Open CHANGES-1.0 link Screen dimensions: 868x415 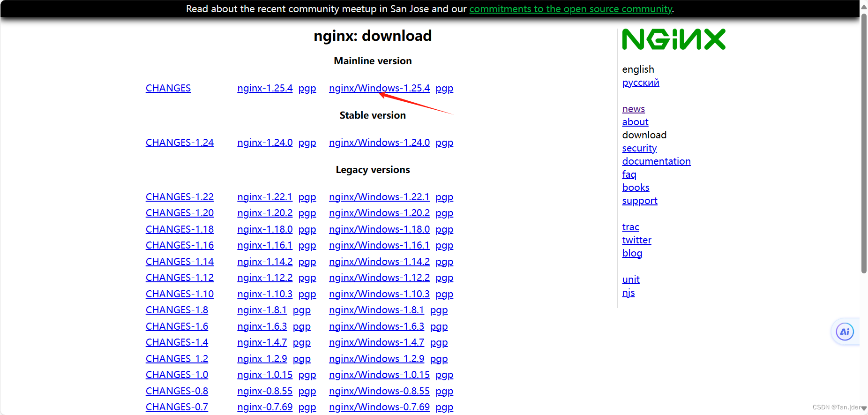tap(177, 375)
